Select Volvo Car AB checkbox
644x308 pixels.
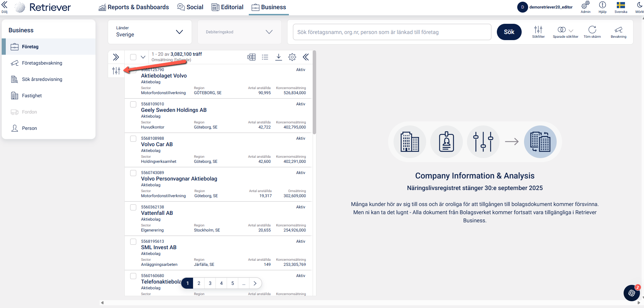point(133,139)
